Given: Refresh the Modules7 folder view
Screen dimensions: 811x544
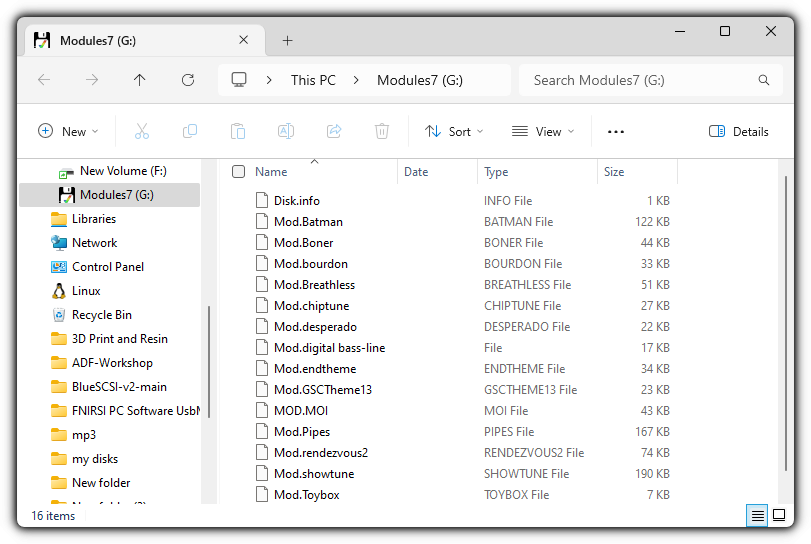Looking at the screenshot, I should (x=188, y=80).
